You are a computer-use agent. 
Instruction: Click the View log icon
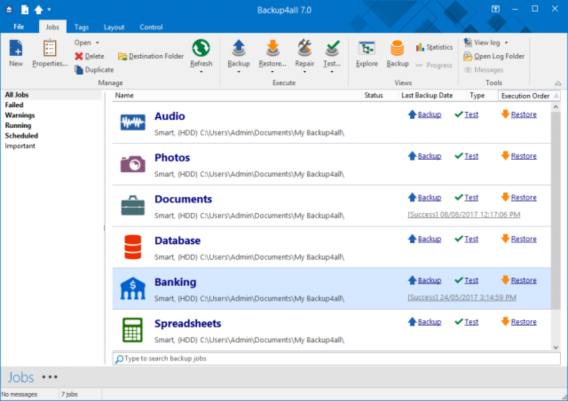(x=468, y=43)
